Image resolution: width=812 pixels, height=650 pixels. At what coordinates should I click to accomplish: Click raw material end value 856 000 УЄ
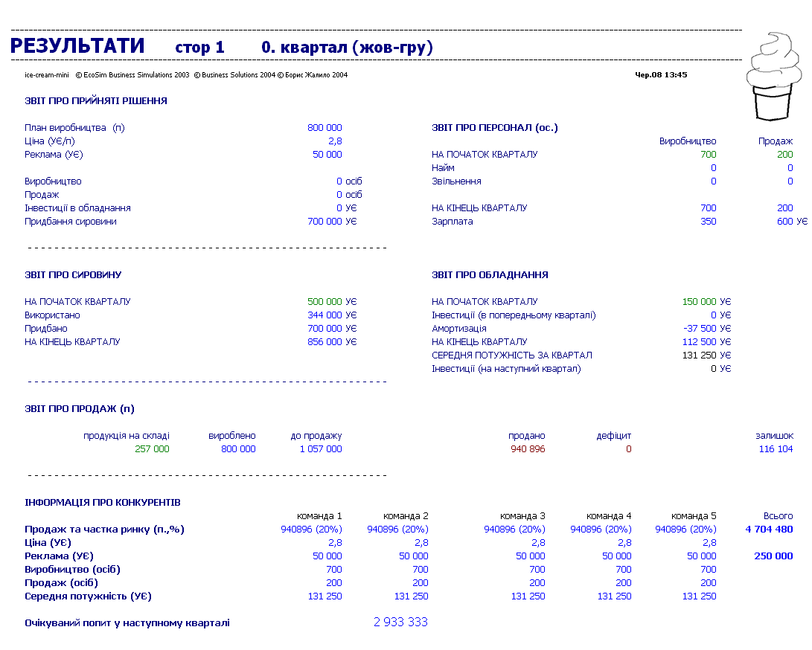[x=332, y=341]
